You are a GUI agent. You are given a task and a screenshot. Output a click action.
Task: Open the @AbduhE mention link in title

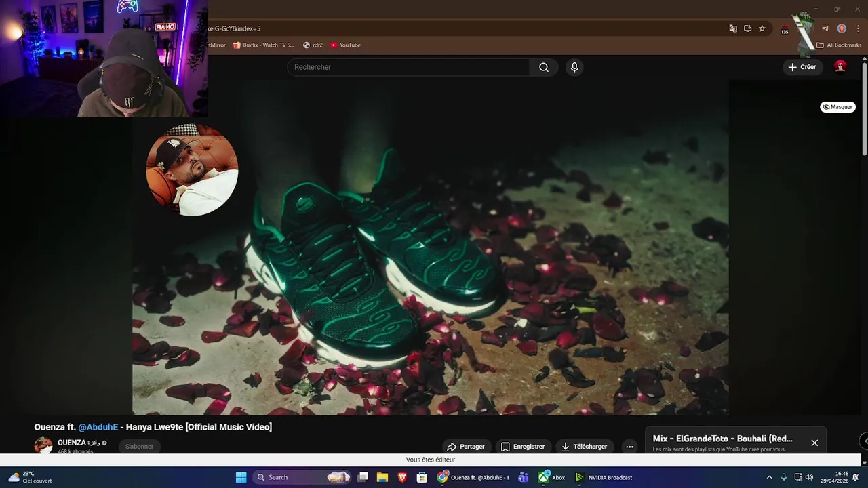(98, 427)
